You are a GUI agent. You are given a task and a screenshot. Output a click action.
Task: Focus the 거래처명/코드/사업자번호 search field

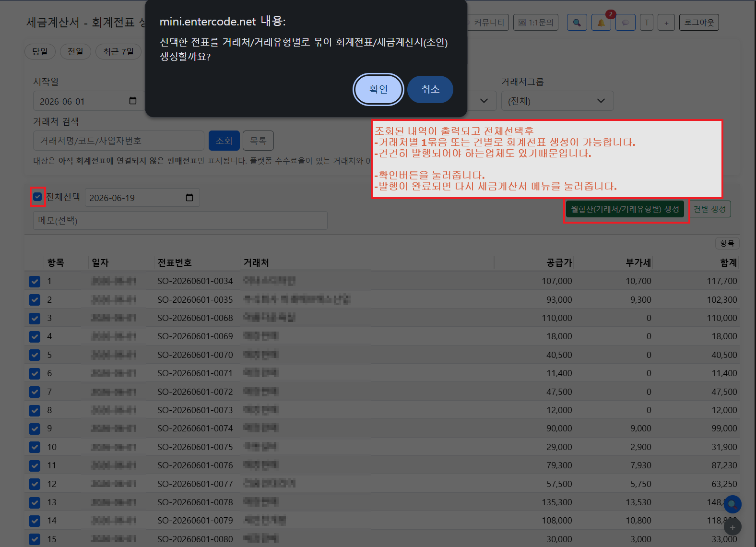pos(118,141)
